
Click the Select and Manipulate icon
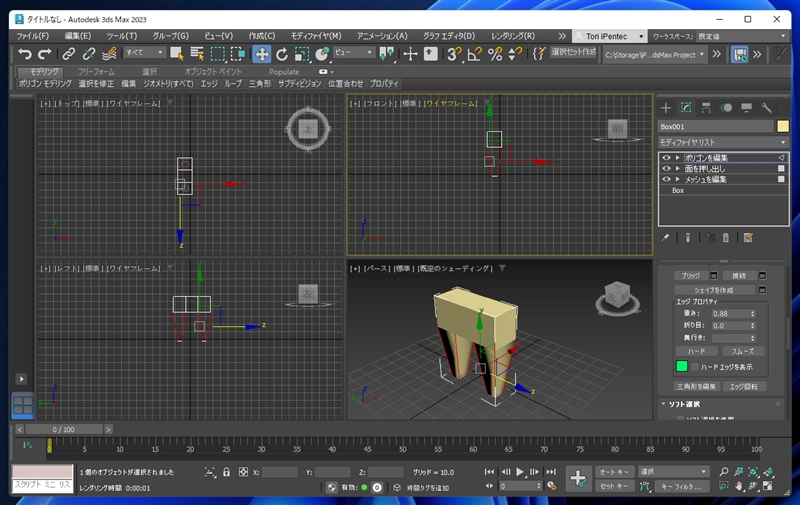(x=410, y=54)
